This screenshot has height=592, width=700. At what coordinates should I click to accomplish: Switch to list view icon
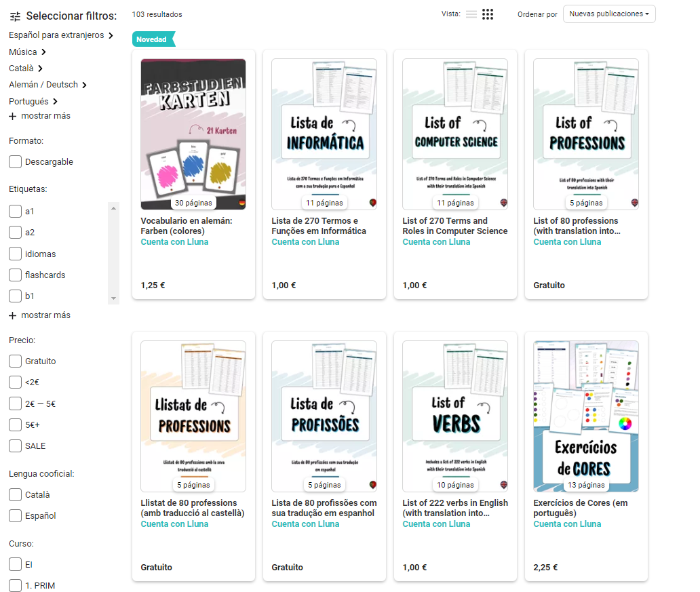tap(471, 14)
